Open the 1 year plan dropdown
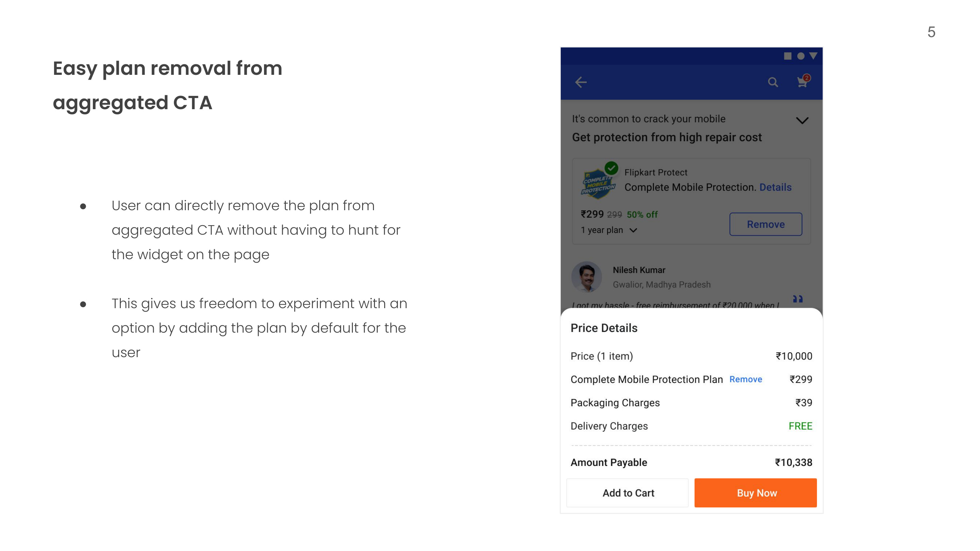 pyautogui.click(x=609, y=230)
